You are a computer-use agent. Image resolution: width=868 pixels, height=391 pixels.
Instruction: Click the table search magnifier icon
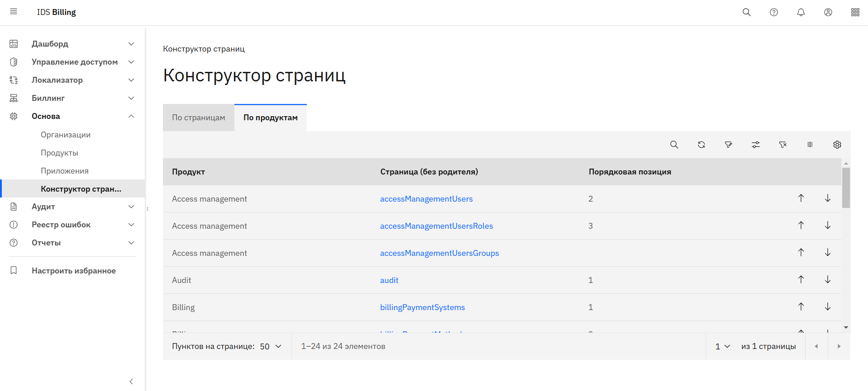click(x=674, y=145)
